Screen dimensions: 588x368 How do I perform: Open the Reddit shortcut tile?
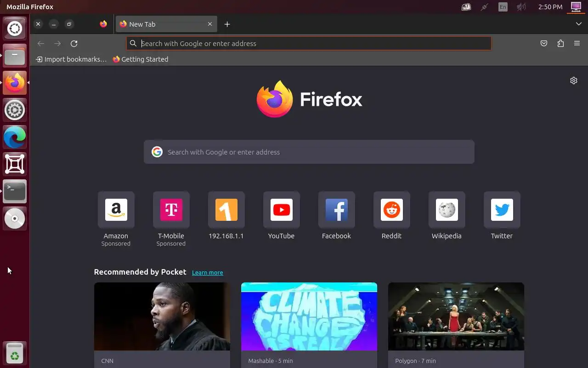(392, 210)
